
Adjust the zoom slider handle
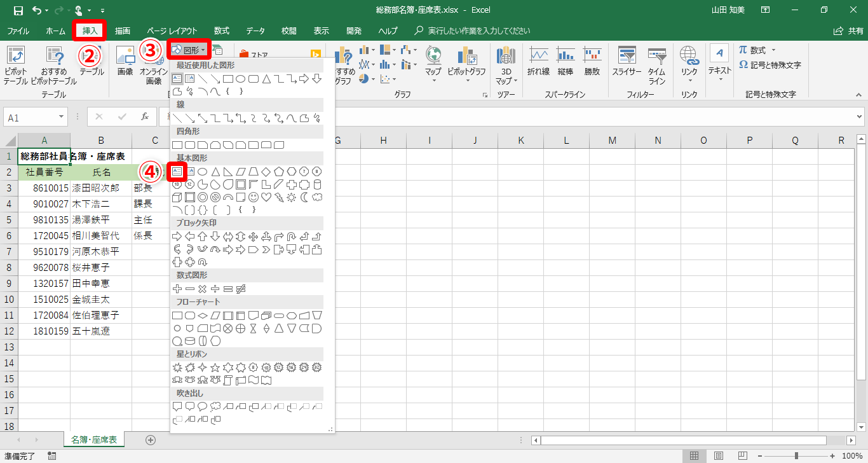pos(796,455)
